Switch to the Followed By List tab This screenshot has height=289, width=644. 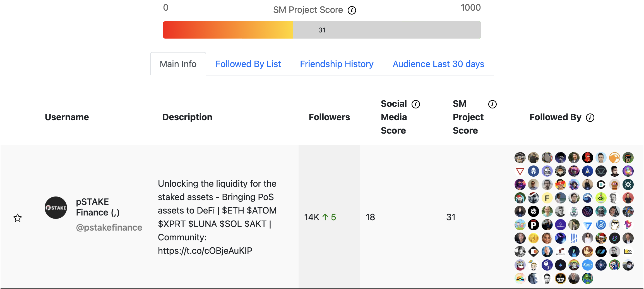click(x=248, y=64)
